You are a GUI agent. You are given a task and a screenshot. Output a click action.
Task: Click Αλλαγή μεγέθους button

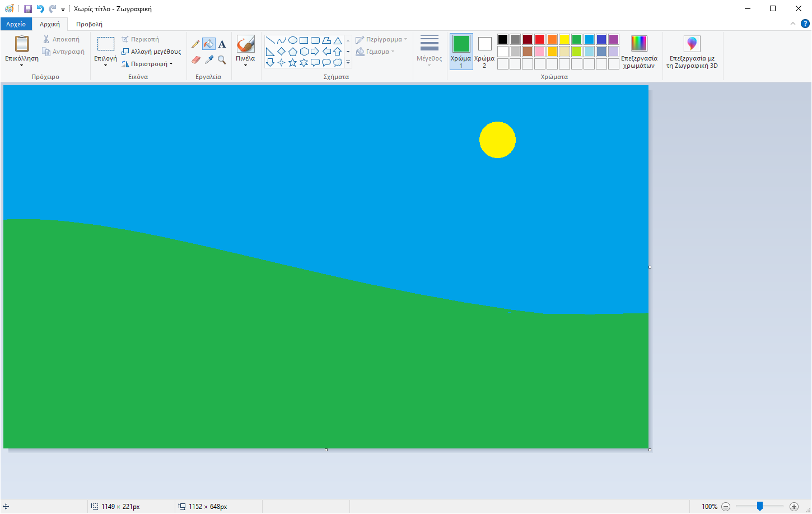(151, 52)
